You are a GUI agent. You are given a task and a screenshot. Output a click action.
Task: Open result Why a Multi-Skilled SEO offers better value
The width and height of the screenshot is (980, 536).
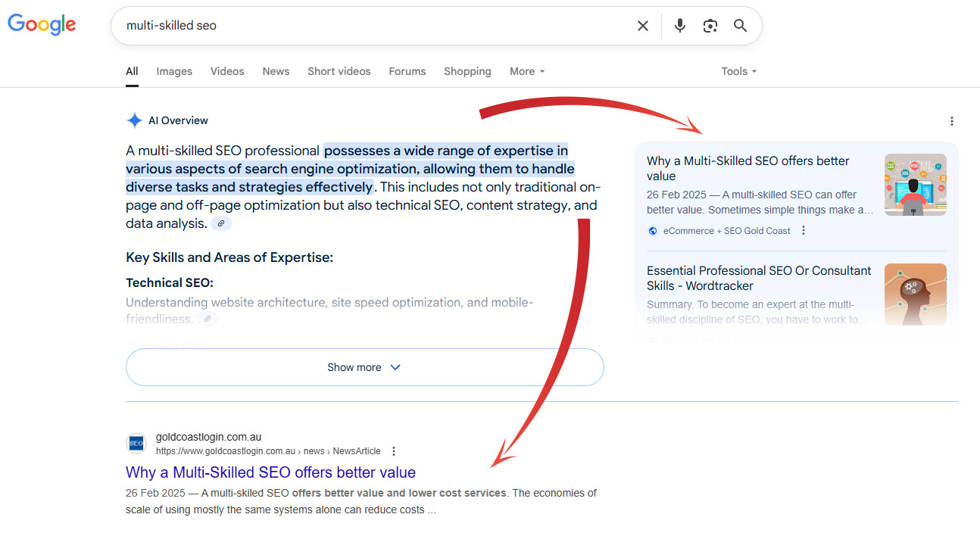point(270,472)
